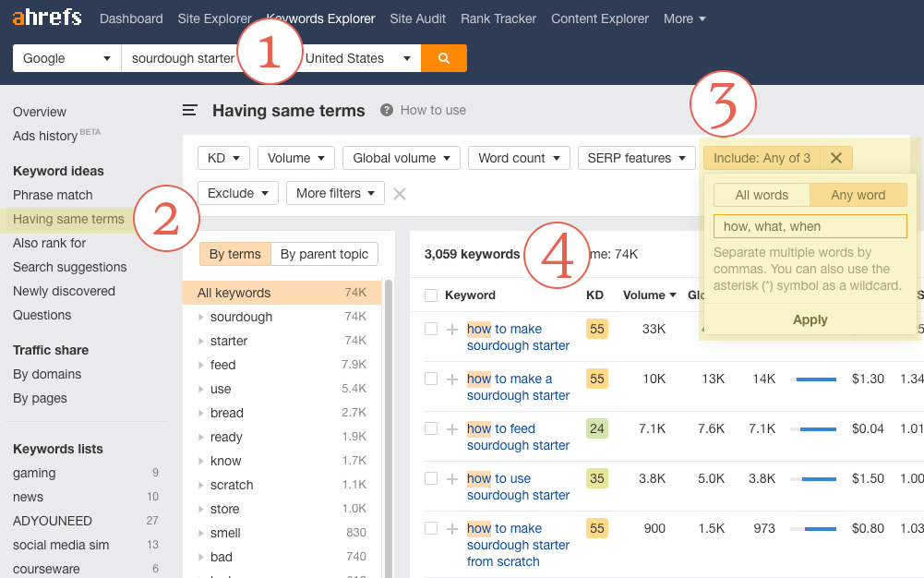The height and width of the screenshot is (578, 924).
Task: Open the KD filter dropdown
Action: [x=223, y=158]
